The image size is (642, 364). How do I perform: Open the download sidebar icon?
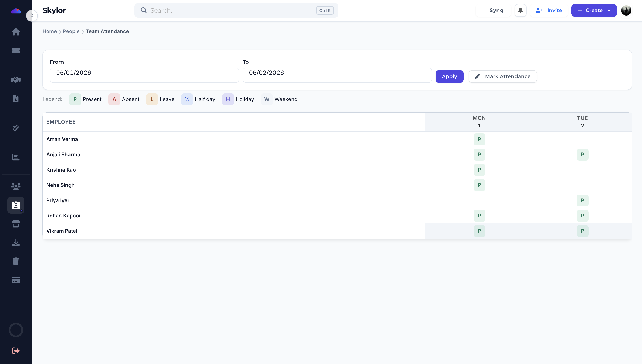16,243
